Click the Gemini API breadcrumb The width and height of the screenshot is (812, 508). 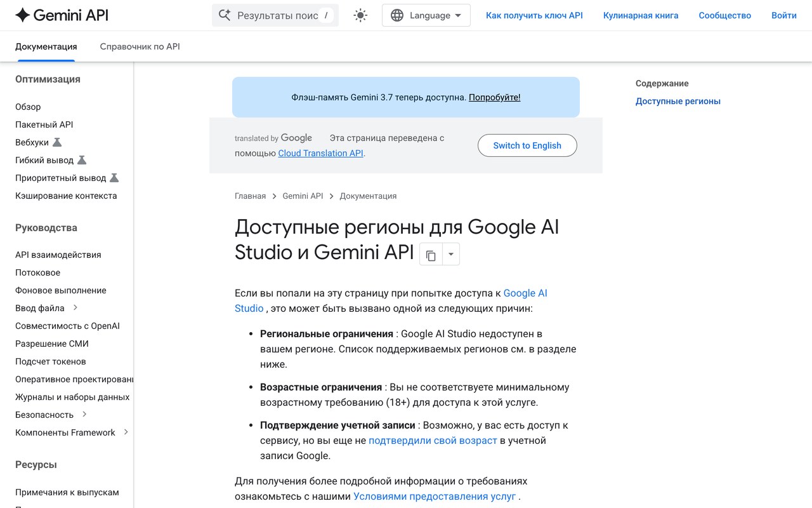coord(303,196)
